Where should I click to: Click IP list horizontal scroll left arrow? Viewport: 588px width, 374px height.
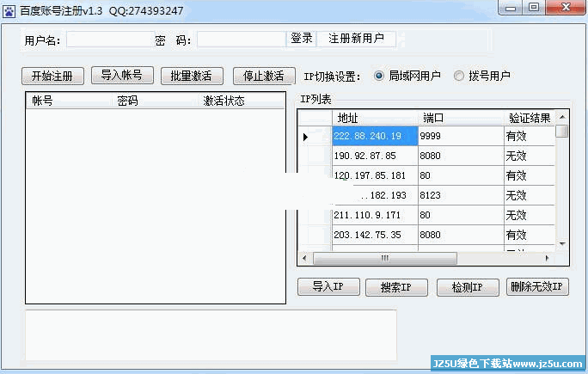304,258
